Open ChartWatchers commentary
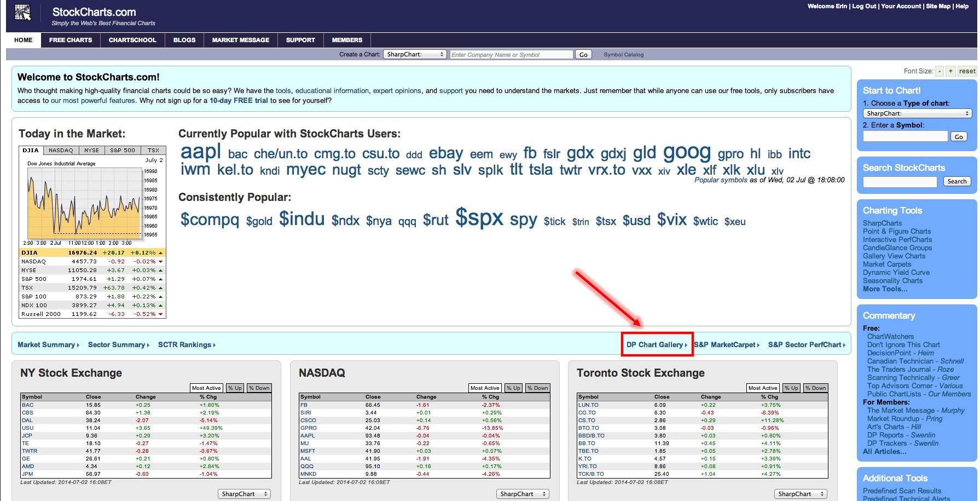This screenshot has height=501, width=980. [890, 337]
